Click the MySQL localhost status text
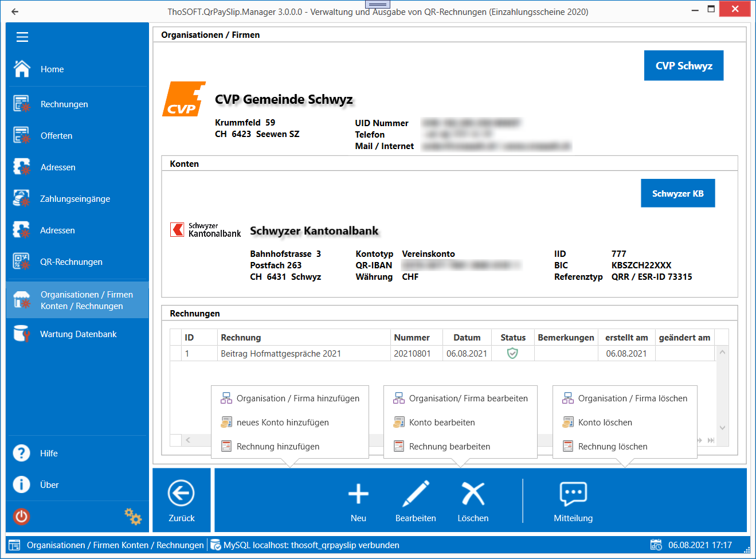Image resolution: width=756 pixels, height=559 pixels. click(311, 545)
